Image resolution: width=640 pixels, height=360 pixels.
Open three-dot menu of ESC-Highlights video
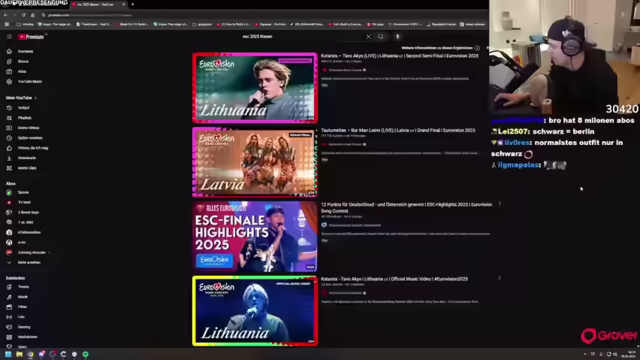point(500,204)
